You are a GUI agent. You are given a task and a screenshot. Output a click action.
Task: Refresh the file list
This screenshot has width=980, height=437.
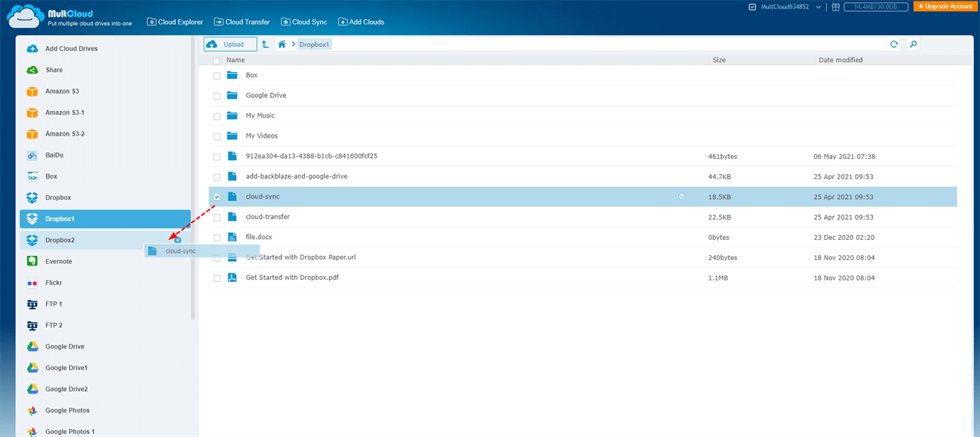click(894, 44)
